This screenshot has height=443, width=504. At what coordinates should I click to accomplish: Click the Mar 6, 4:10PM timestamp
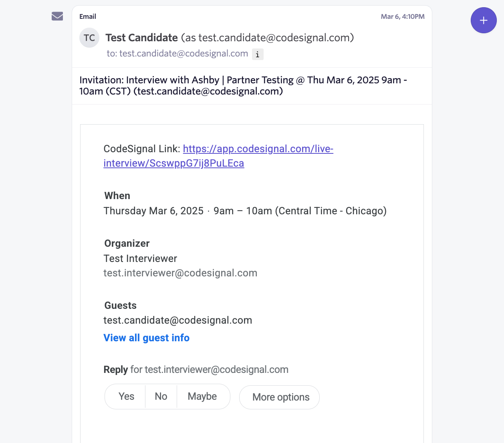(x=402, y=16)
